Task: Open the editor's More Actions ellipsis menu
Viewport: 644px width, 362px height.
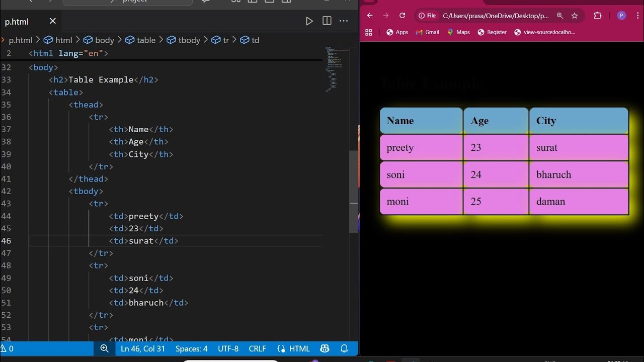Action: 344,21
